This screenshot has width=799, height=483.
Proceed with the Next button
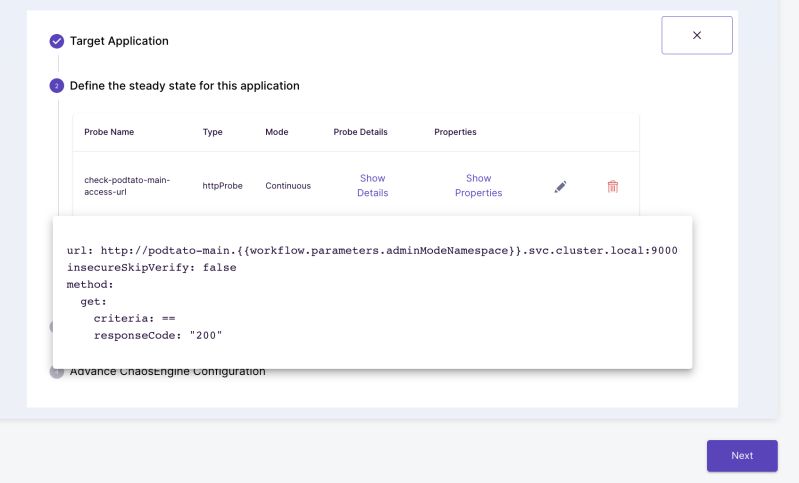(x=742, y=455)
